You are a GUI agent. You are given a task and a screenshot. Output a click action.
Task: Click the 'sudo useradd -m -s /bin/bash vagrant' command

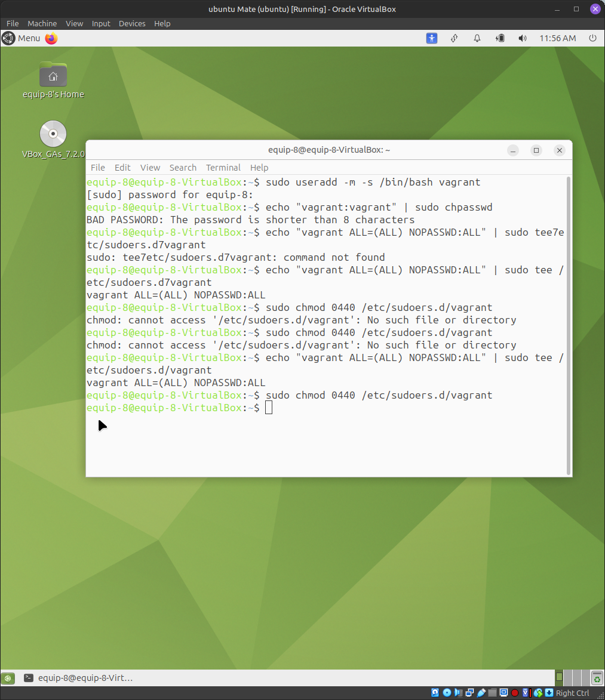tap(373, 182)
